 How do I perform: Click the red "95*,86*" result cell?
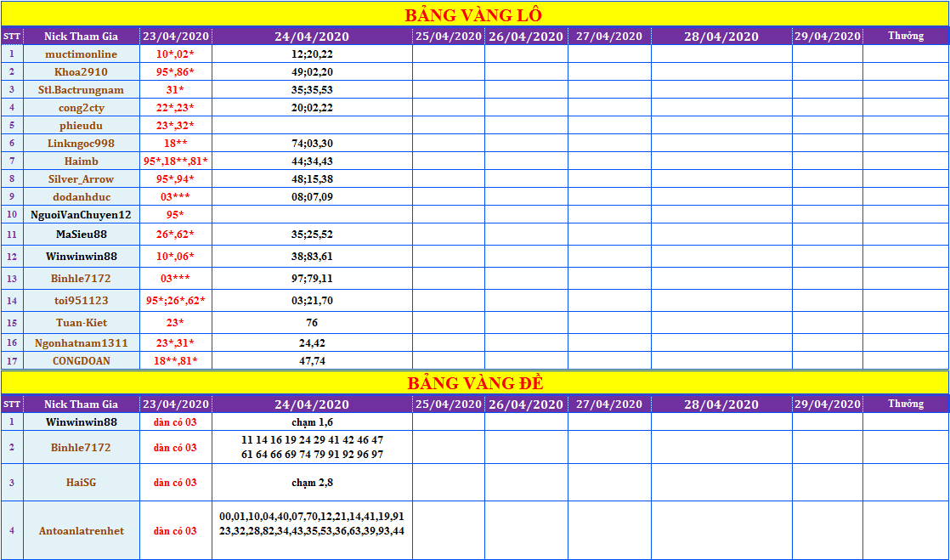[176, 72]
